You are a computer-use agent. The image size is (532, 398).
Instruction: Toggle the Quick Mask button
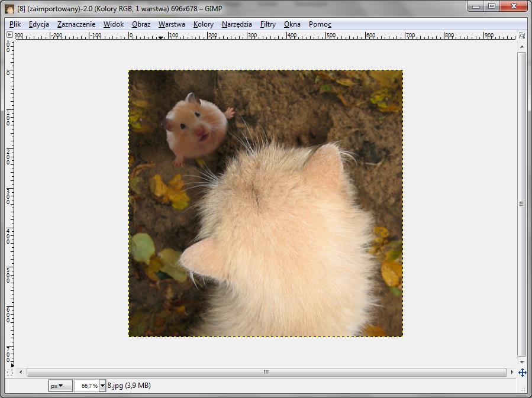(10, 372)
